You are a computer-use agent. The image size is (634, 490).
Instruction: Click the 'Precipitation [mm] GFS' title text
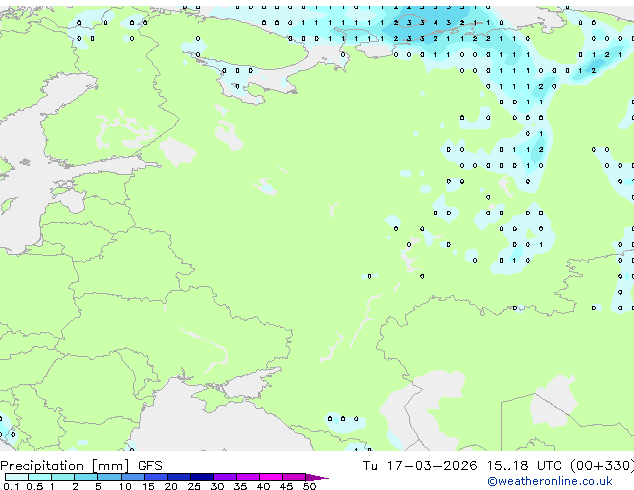[81, 466]
